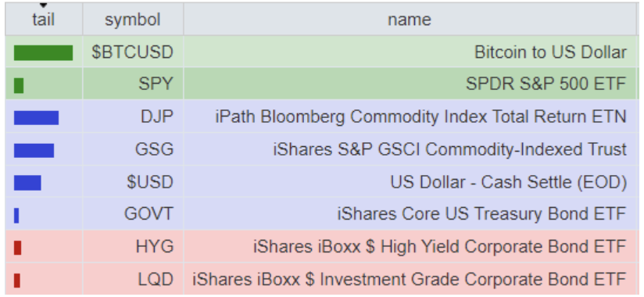This screenshot has width=644, height=297.
Task: Click the red tail bar for LQD
Action: click(17, 280)
